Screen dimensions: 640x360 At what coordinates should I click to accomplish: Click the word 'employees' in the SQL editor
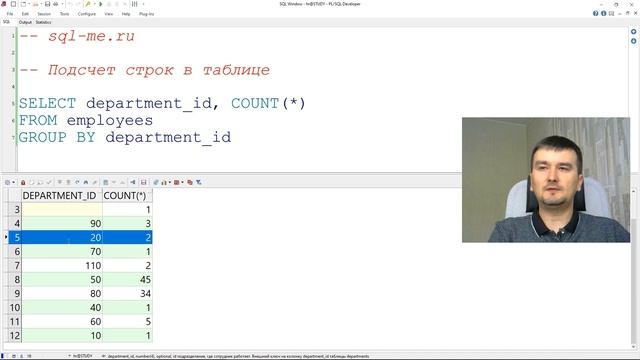(110, 120)
